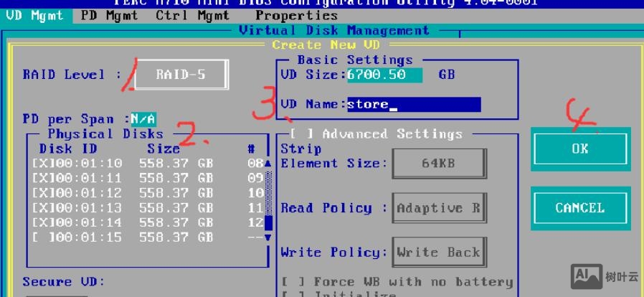
Task: Open the VD Mgmt tab
Action: tap(35, 16)
